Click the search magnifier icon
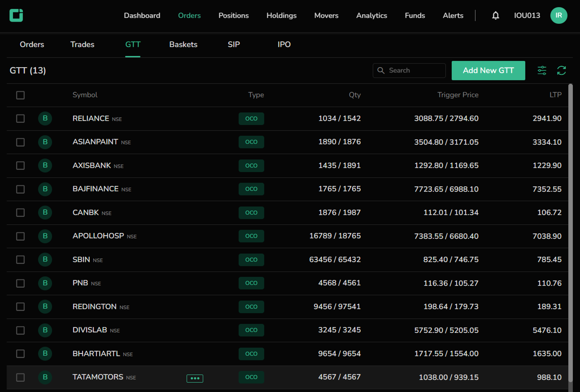This screenshot has height=392, width=580. [x=381, y=71]
